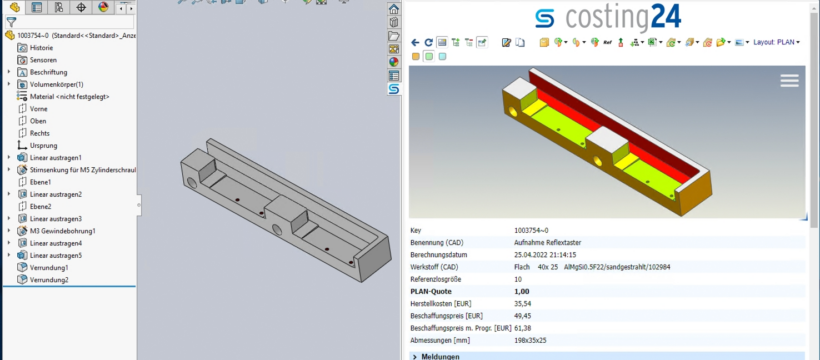Viewport: 820px width, 360px height.
Task: Click the refresh calculation icon
Action: coord(428,43)
